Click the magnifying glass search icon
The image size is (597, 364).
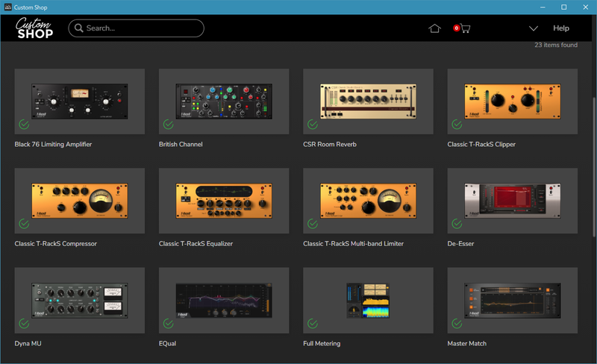(x=79, y=28)
